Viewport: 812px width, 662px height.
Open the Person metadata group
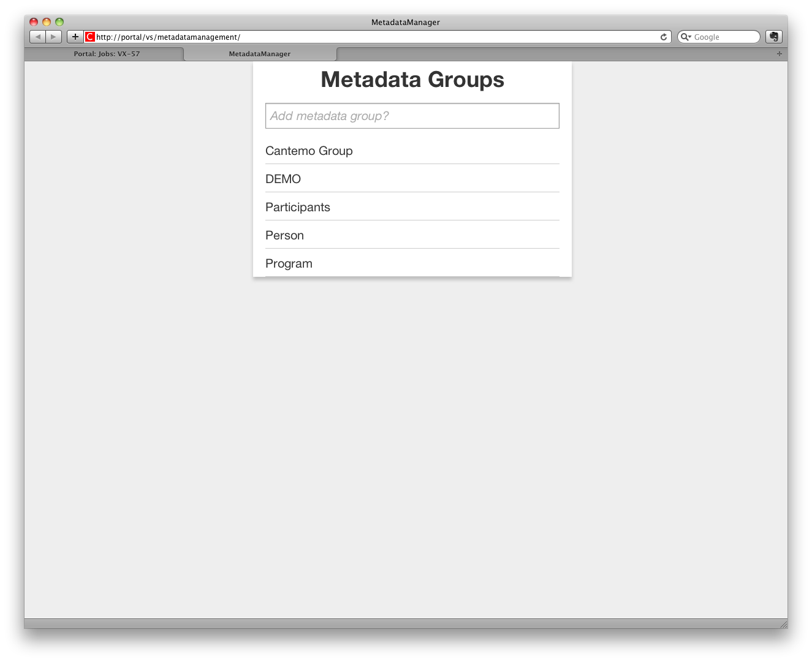pyautogui.click(x=412, y=235)
